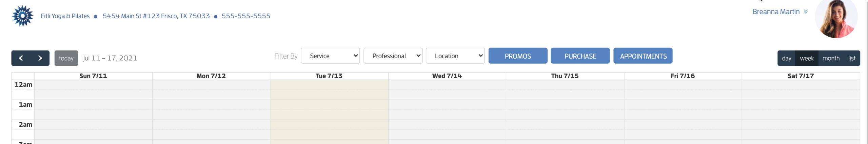Click the APPOINTMENTS button
The width and height of the screenshot is (868, 144).
[643, 56]
